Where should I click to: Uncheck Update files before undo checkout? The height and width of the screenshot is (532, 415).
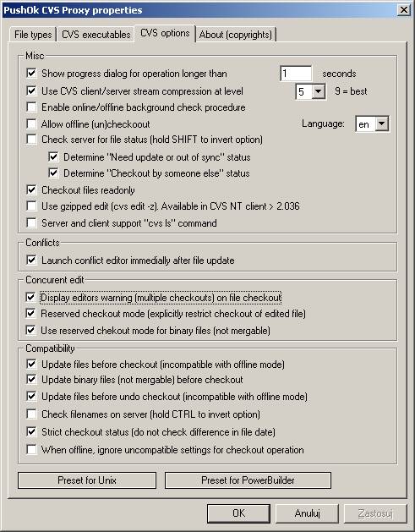[31, 397]
